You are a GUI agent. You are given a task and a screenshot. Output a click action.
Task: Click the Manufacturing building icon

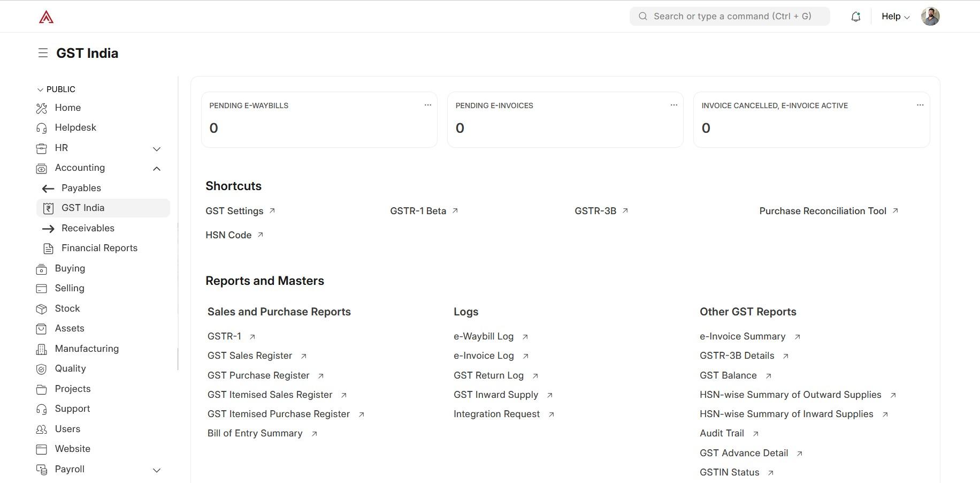[42, 349]
